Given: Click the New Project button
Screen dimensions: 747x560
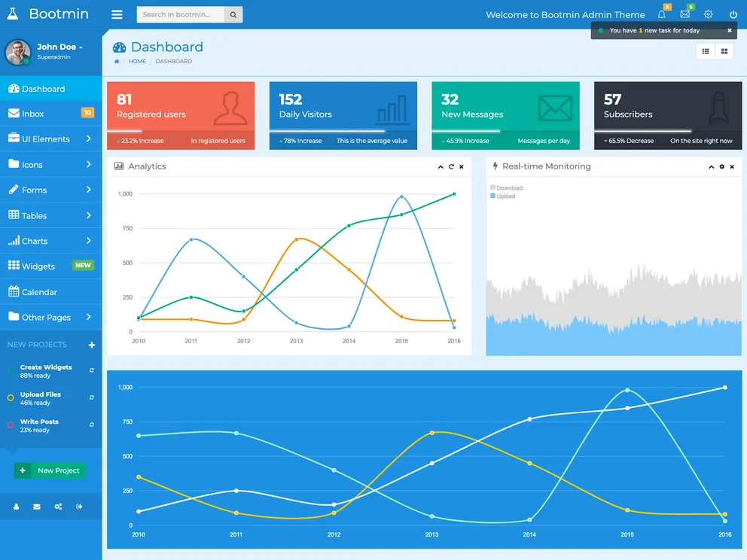Looking at the screenshot, I should [x=50, y=470].
